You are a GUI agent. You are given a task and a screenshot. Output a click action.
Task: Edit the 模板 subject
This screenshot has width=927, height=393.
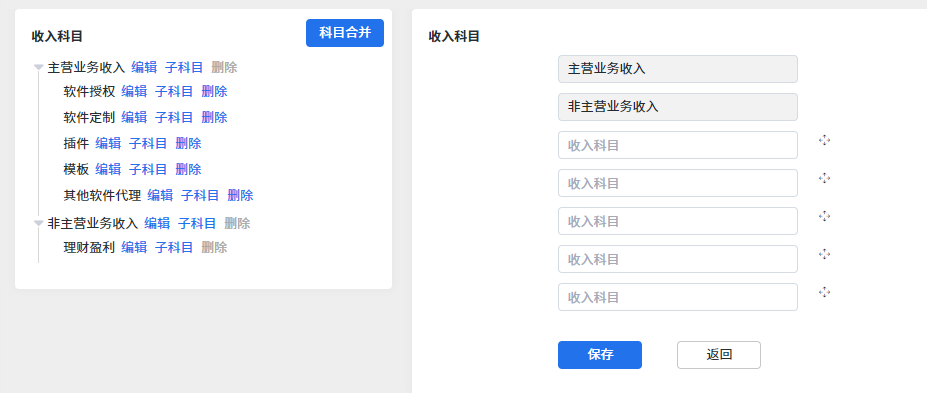pos(108,170)
